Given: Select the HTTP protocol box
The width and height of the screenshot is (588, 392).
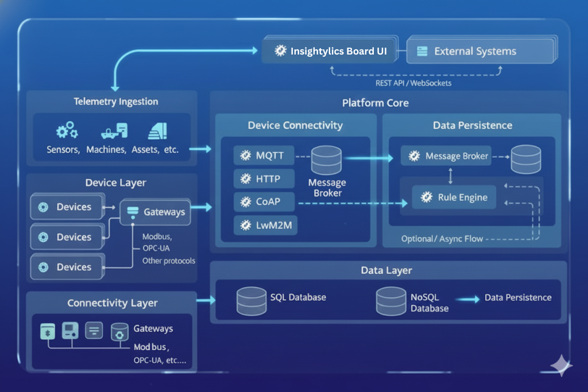Looking at the screenshot, I should coord(264,179).
